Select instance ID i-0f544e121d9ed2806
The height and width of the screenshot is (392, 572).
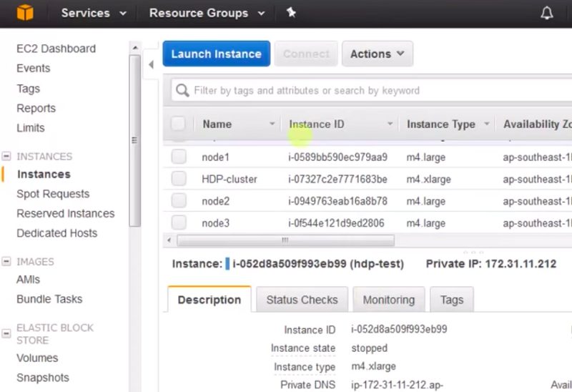coord(336,222)
